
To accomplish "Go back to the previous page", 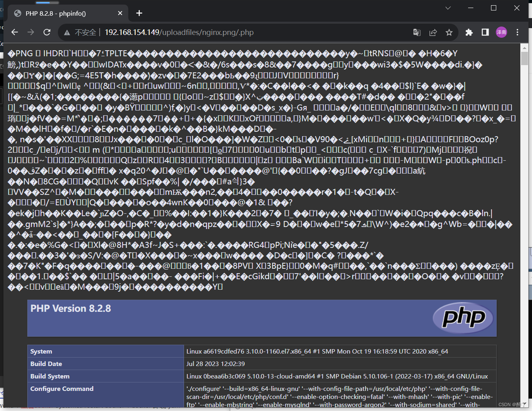I will tap(15, 32).
